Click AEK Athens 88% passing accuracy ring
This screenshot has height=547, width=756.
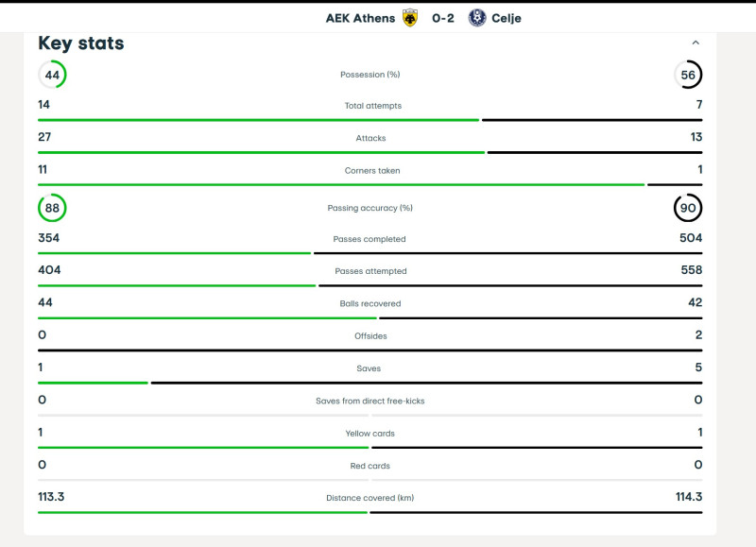(52, 208)
